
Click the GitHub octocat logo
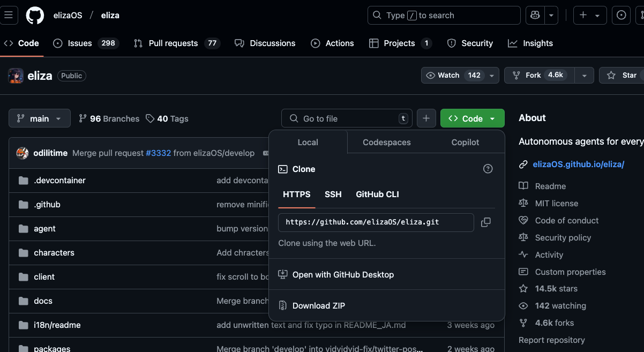click(x=35, y=15)
